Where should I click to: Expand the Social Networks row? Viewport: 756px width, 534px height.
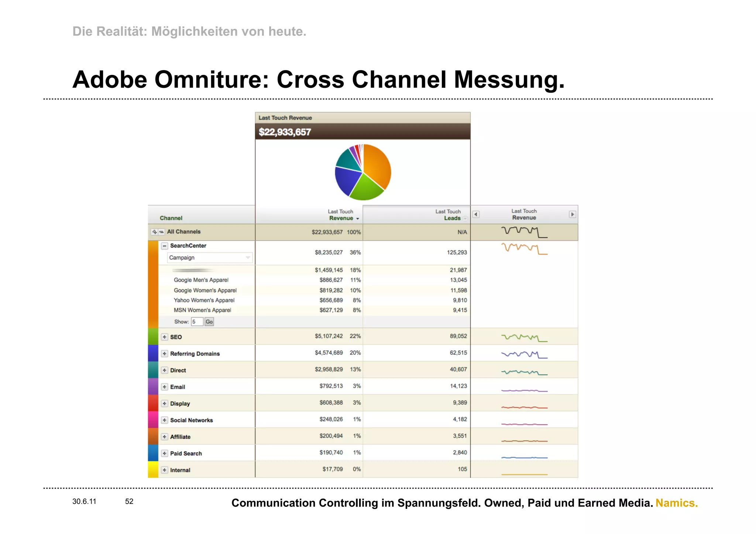tap(165, 420)
